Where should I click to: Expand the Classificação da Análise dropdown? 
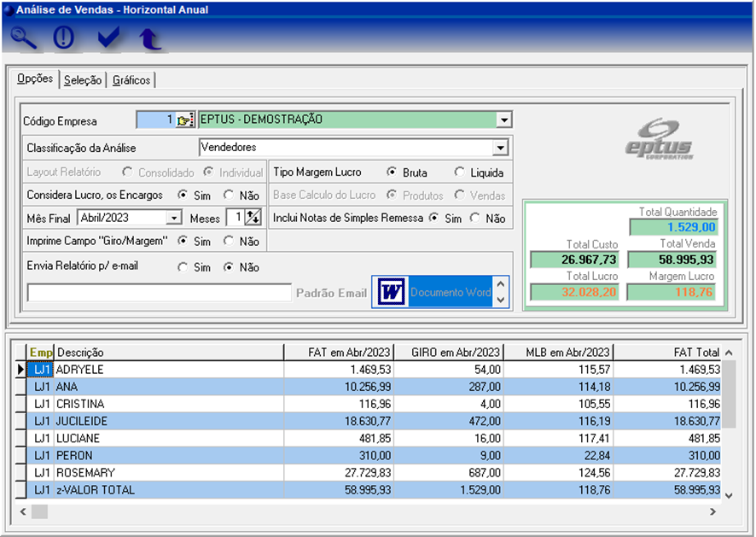click(501, 148)
